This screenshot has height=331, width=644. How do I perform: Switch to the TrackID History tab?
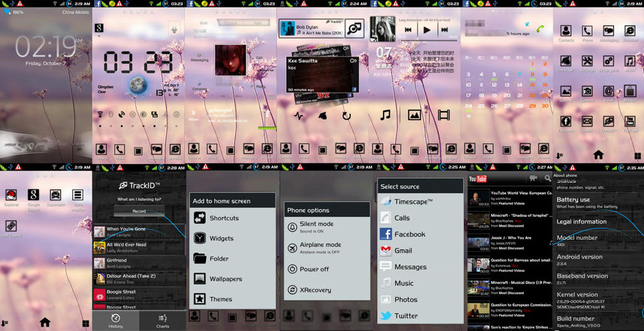click(x=116, y=321)
